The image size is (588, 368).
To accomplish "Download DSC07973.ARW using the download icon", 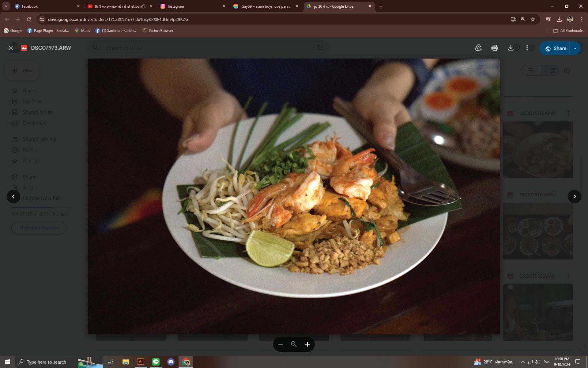I will coord(511,48).
